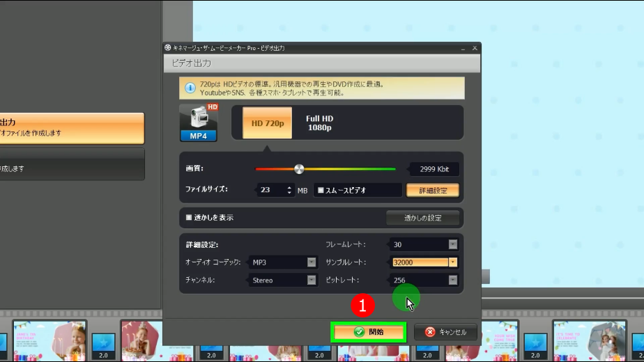644x362 pixels.
Task: Open 透かしの設定 watermark settings
Action: (x=422, y=218)
